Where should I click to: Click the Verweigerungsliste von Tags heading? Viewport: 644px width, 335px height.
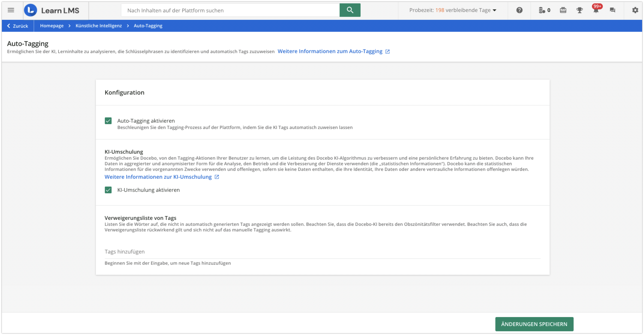tap(140, 218)
